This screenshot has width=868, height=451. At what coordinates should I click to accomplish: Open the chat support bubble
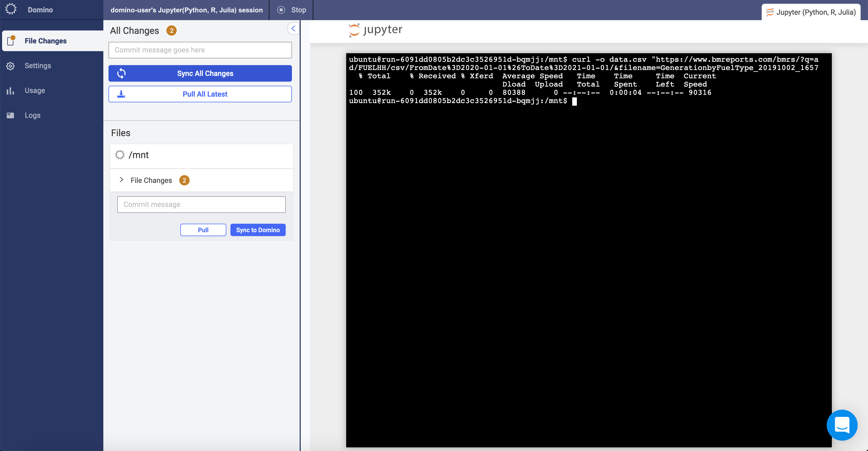click(x=842, y=425)
